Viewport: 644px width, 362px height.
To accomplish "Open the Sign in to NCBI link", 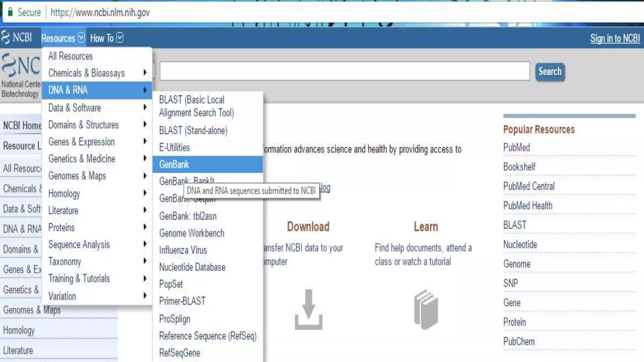I will pos(615,38).
